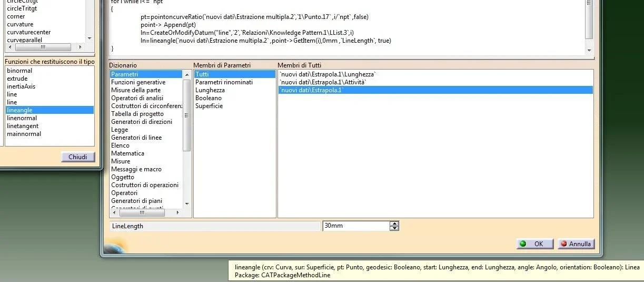Click the pointoncurveRatio code line
Screen dimensions: 644x282
pos(254,17)
